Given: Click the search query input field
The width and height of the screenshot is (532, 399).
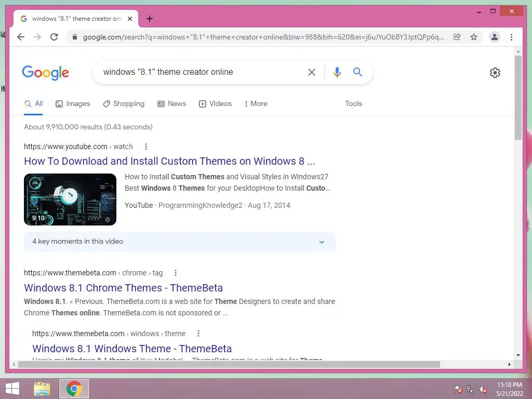Looking at the screenshot, I should [202, 72].
